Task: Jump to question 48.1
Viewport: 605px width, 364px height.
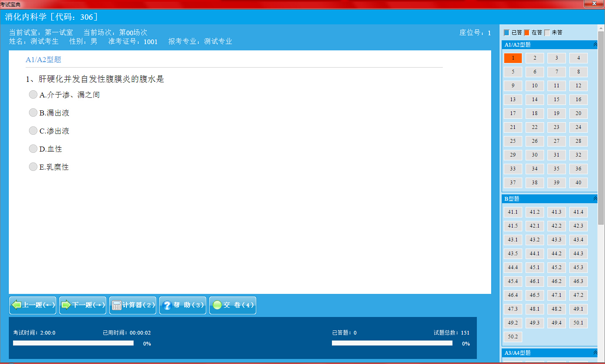Action: tap(535, 309)
